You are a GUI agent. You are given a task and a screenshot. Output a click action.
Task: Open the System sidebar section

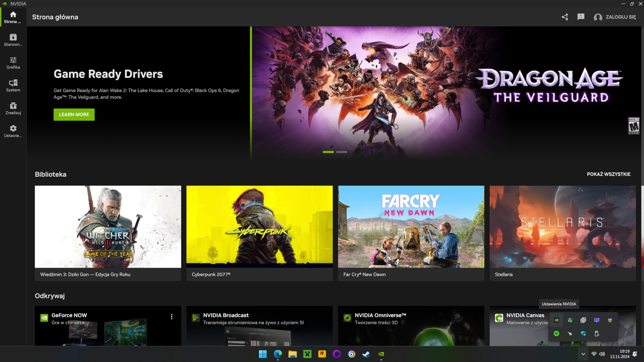[x=13, y=85]
